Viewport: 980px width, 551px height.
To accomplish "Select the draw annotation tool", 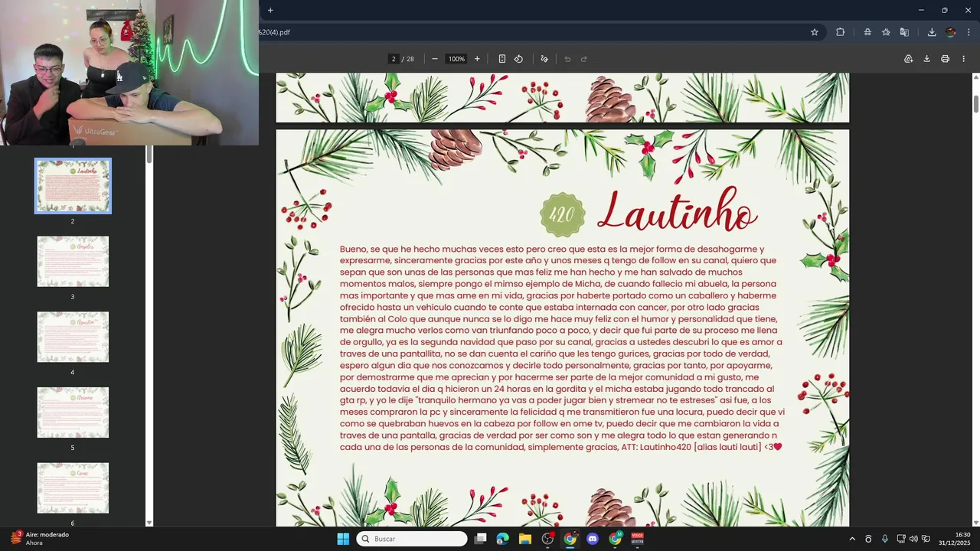I will (544, 59).
